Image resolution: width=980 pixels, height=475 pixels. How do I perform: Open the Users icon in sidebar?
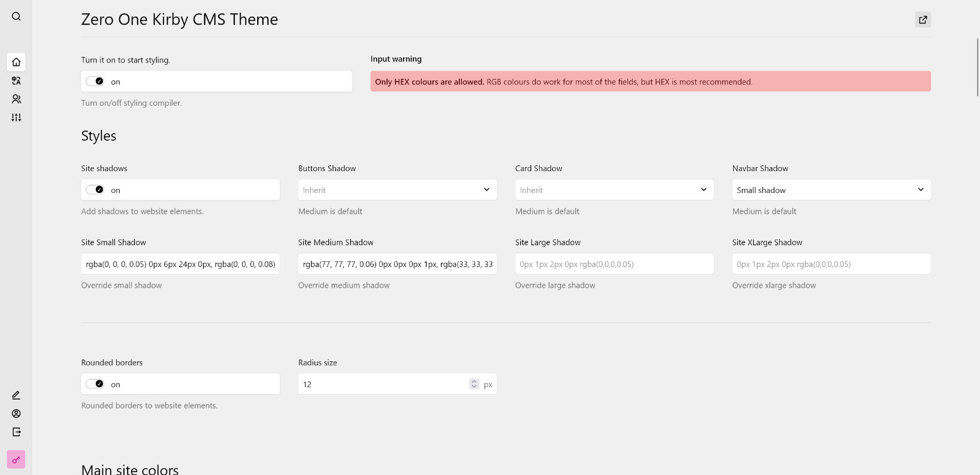coord(16,99)
